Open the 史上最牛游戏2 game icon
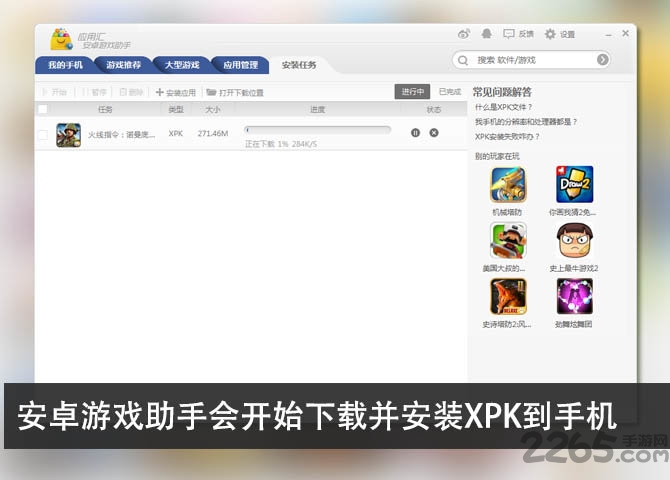 (575, 241)
